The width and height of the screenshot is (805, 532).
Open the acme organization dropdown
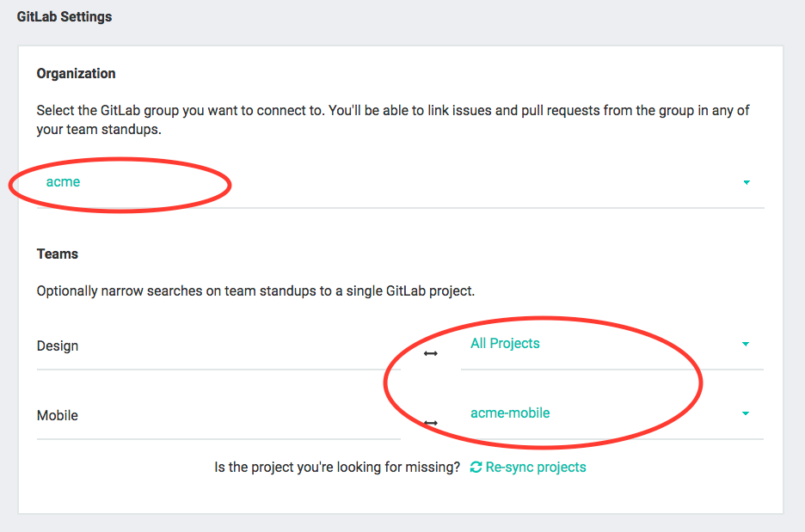coord(401,183)
